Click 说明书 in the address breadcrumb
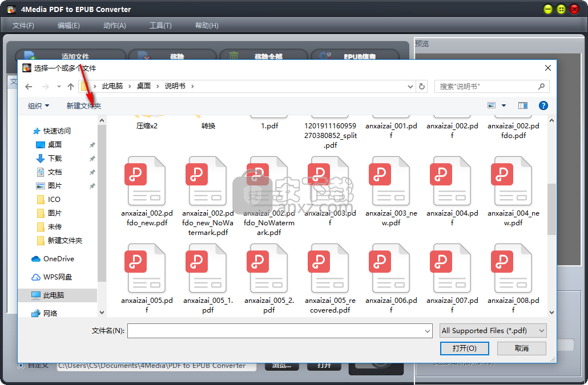The width and height of the screenshot is (588, 385). point(175,86)
